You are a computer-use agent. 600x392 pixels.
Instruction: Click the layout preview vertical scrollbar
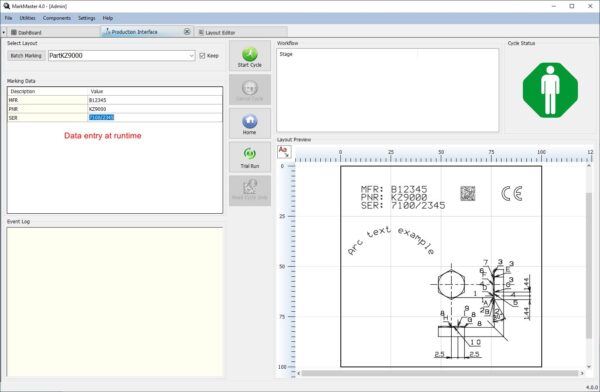coord(589,266)
